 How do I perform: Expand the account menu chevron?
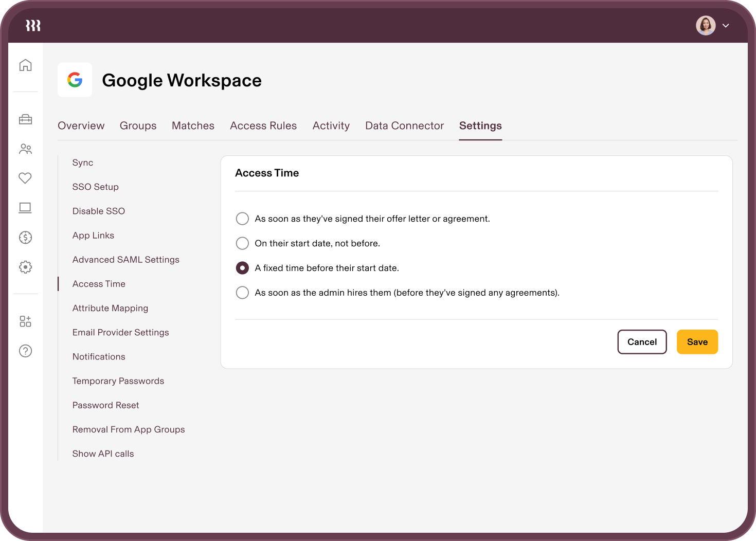pyautogui.click(x=726, y=25)
